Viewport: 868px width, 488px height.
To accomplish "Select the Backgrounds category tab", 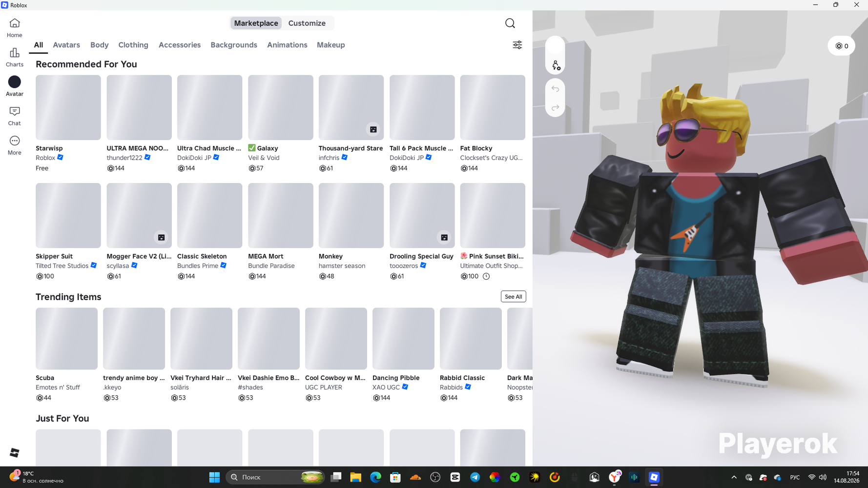I will coord(234,45).
